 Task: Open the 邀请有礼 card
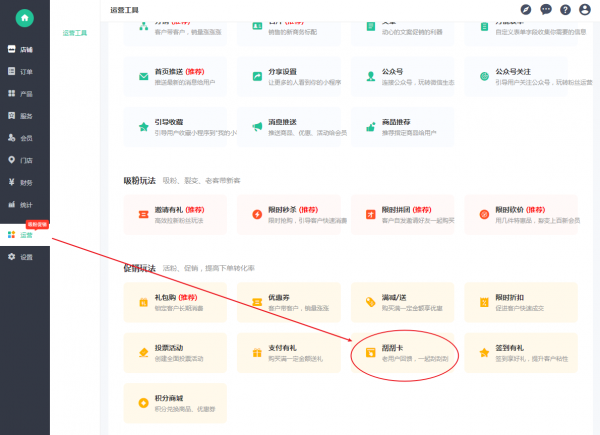(175, 215)
